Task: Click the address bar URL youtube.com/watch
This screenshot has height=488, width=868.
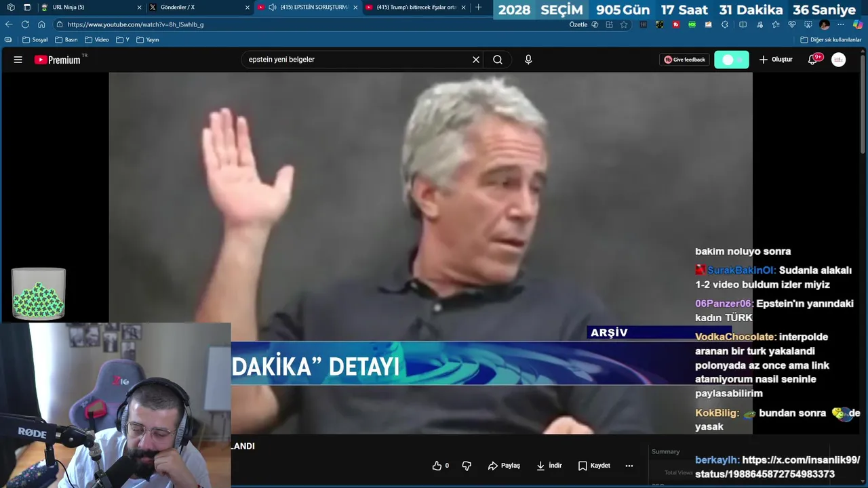Action: click(136, 24)
